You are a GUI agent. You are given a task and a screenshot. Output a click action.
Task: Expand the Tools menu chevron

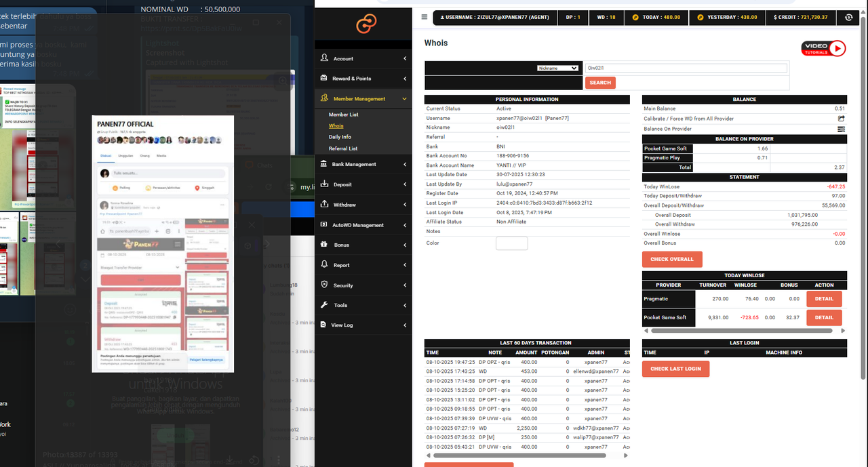pos(405,306)
